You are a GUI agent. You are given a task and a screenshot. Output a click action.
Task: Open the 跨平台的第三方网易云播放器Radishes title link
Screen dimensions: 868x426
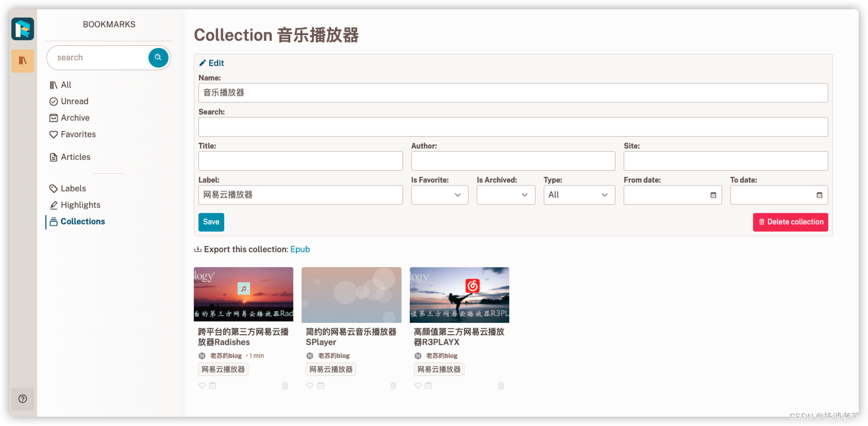click(x=243, y=337)
